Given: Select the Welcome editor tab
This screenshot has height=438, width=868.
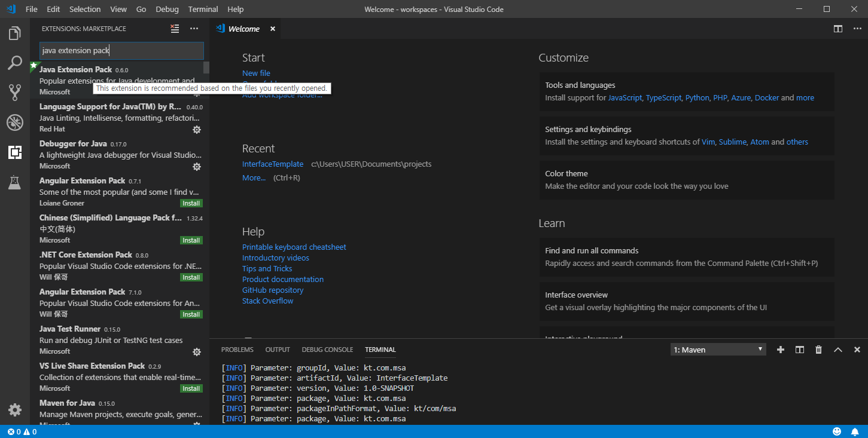Looking at the screenshot, I should pos(245,29).
